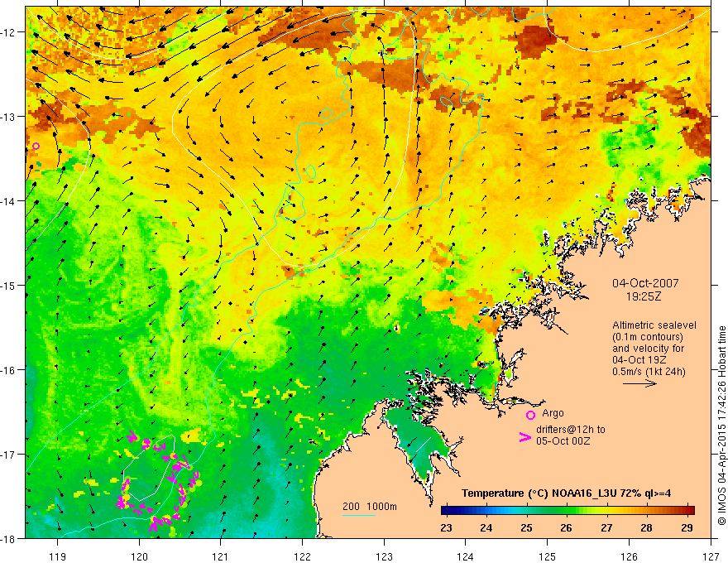Screen dimensions: 728x563
Task: Click longitude axis label 121
Action: click(221, 556)
